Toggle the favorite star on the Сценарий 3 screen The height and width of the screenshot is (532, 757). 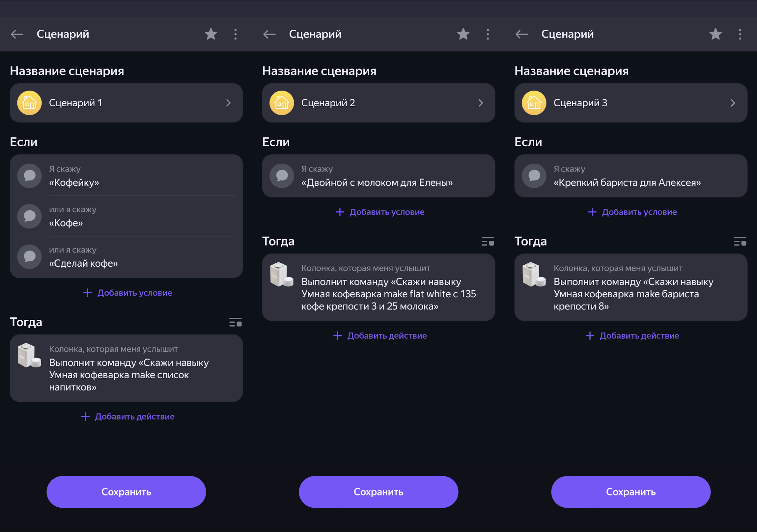[x=715, y=34]
